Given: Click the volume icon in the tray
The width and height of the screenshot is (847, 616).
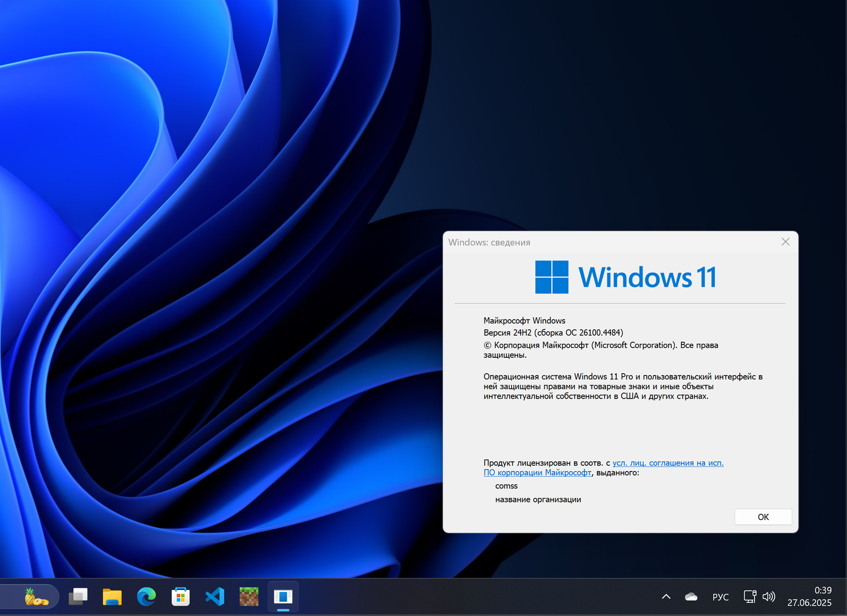Looking at the screenshot, I should click(x=769, y=596).
